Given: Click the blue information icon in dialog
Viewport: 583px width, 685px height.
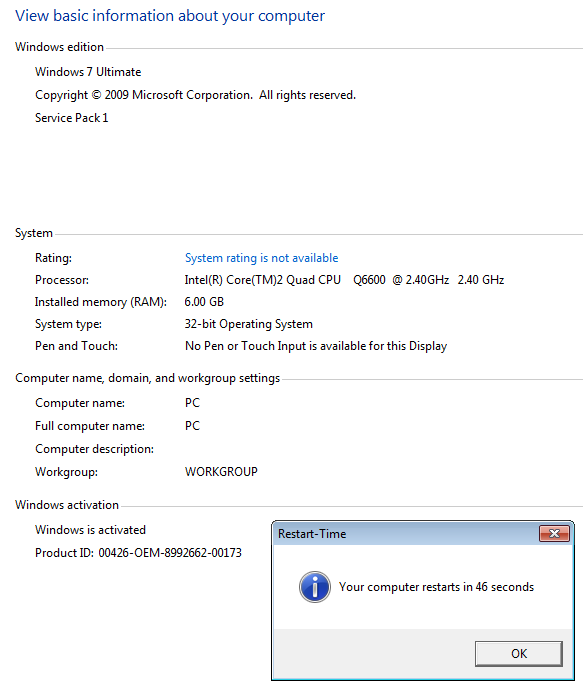Looking at the screenshot, I should click(314, 587).
